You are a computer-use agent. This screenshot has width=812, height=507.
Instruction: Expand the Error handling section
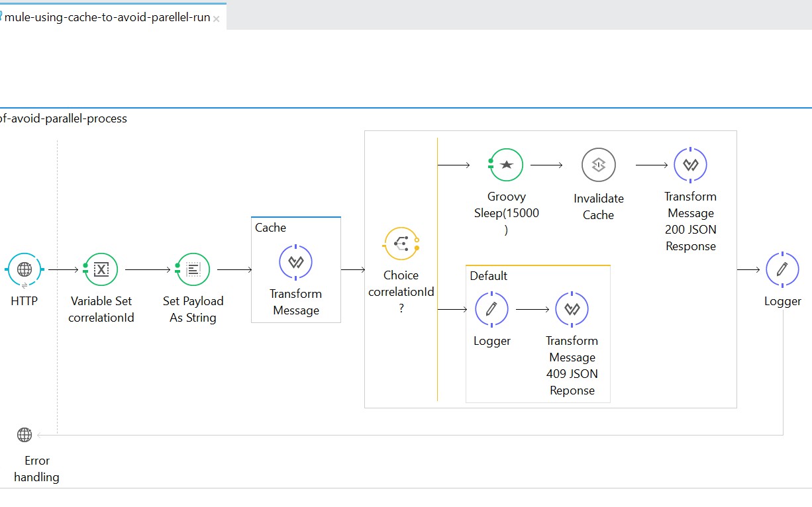tap(36, 469)
